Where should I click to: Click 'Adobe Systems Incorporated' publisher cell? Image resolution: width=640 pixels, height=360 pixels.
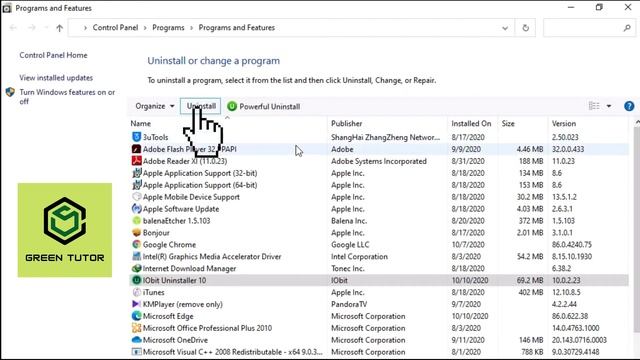click(379, 161)
